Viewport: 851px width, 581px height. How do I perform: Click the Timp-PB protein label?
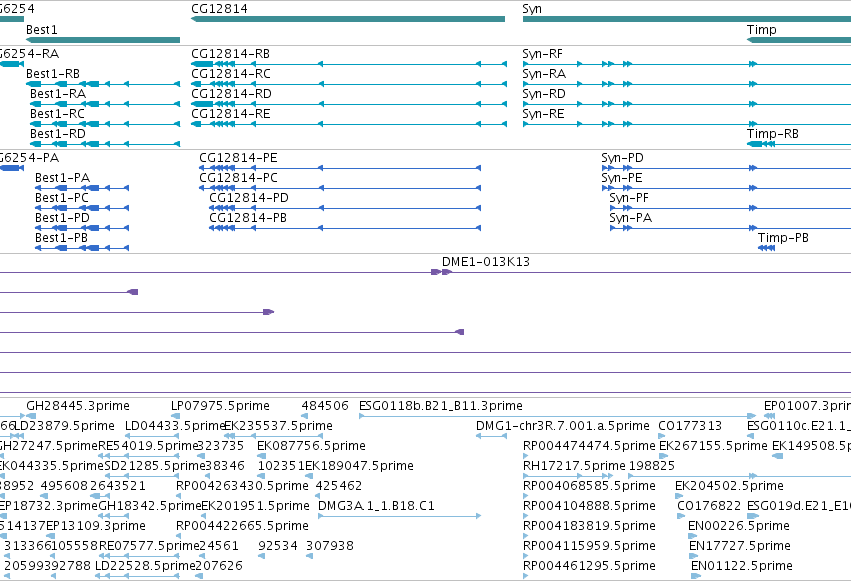pos(783,238)
